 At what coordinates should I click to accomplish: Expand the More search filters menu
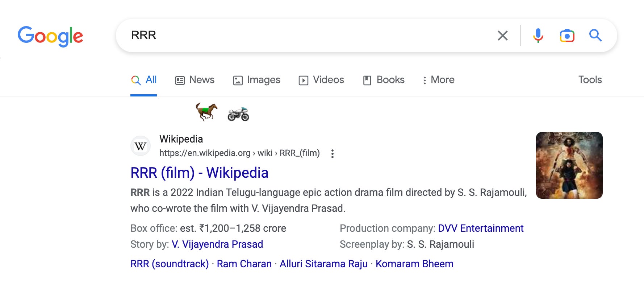pos(438,80)
